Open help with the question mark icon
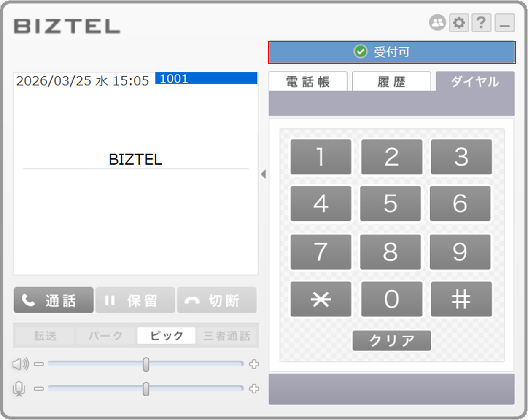528x420 pixels. [481, 23]
